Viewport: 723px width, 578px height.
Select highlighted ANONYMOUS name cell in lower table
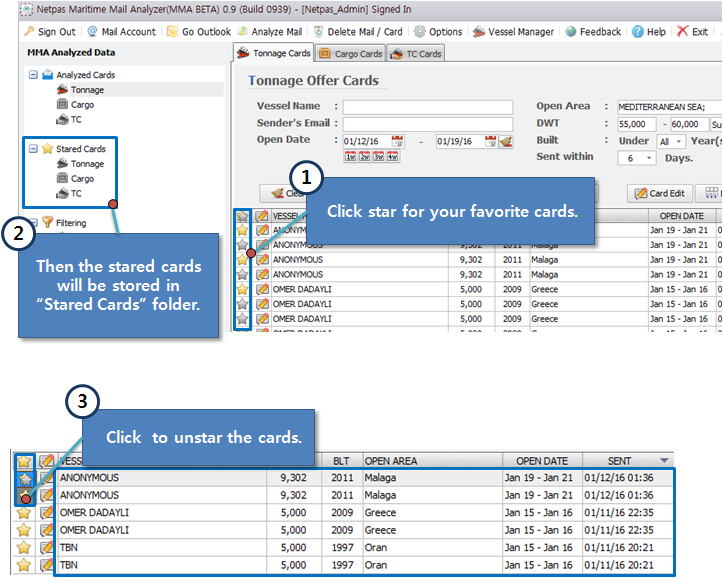pyautogui.click(x=161, y=478)
